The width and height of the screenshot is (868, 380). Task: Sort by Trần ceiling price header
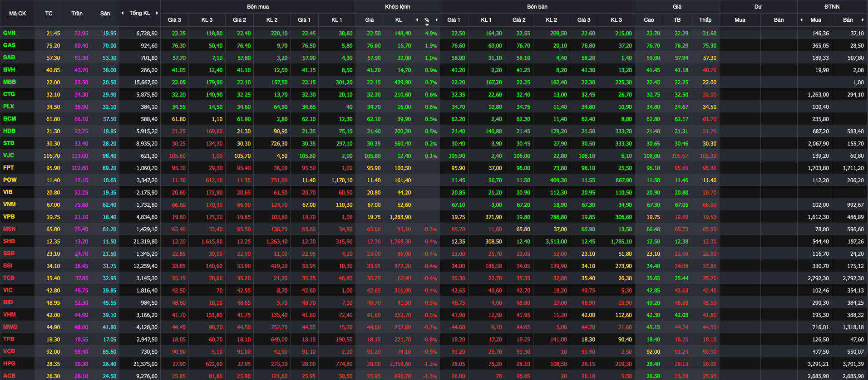click(77, 14)
